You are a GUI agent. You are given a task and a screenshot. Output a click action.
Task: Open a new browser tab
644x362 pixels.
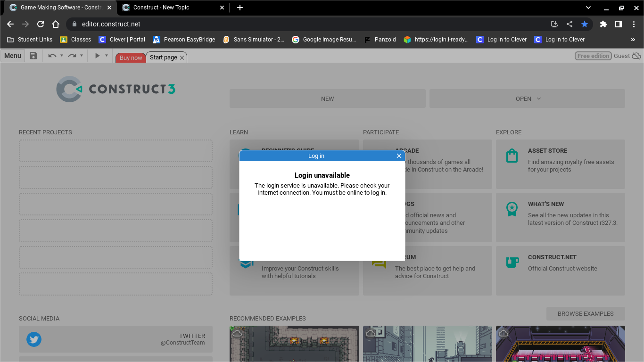point(240,8)
